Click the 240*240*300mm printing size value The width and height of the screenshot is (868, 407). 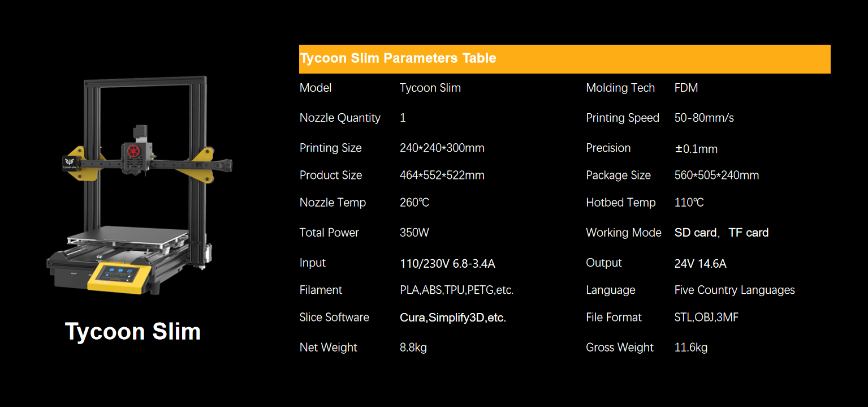point(442,148)
